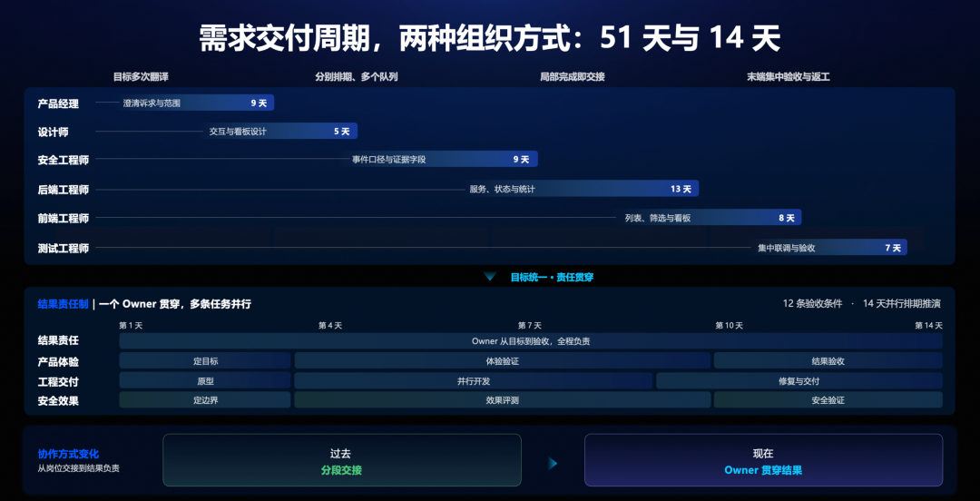Click the 安全验证 block
Image resolution: width=980 pixels, height=501 pixels.
828,399
